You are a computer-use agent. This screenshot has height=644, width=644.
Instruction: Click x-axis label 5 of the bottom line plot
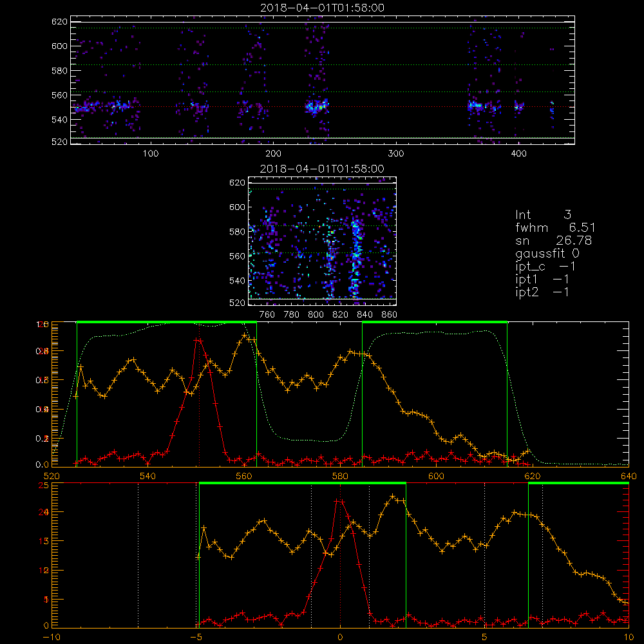coord(484,638)
